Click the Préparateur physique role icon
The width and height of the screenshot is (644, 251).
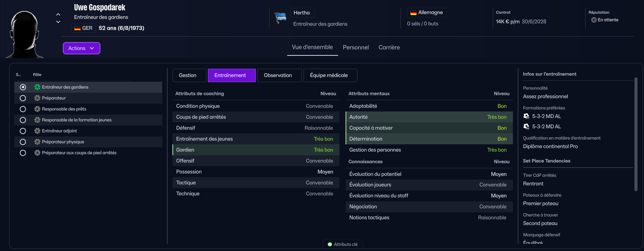(x=37, y=142)
